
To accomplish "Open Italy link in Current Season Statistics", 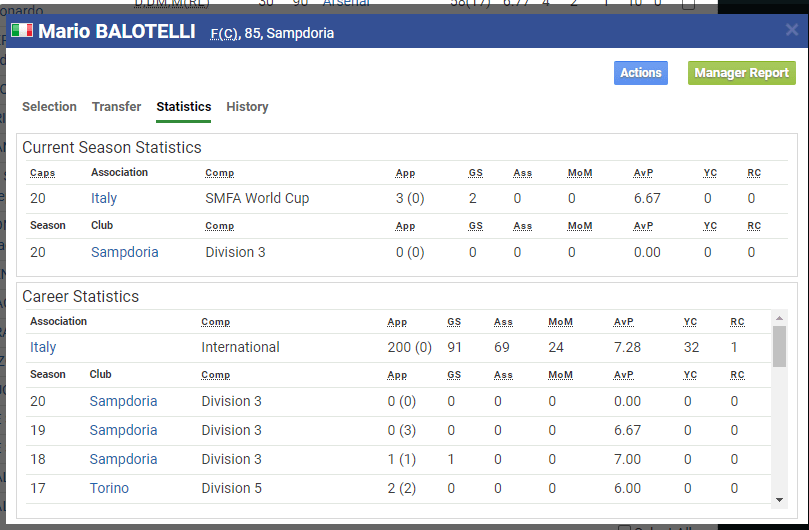I will 104,199.
